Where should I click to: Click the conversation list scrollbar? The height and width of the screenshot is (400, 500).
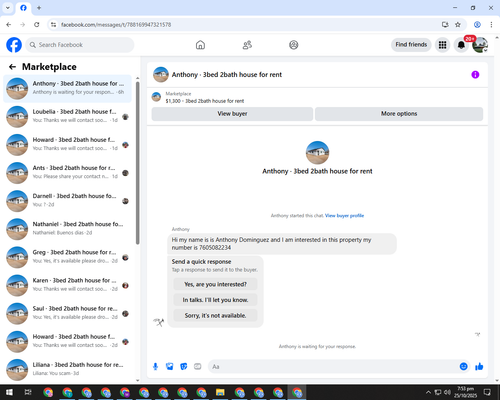click(137, 163)
